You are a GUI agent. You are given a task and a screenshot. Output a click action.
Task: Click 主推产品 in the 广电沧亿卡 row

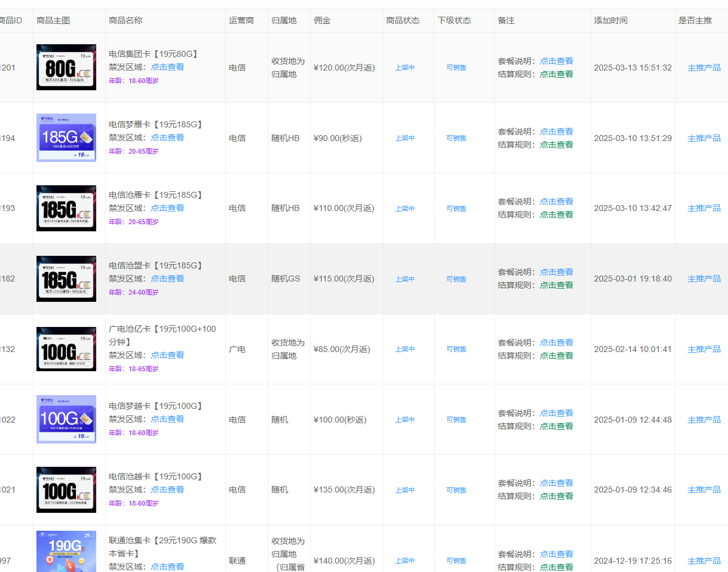(x=704, y=349)
